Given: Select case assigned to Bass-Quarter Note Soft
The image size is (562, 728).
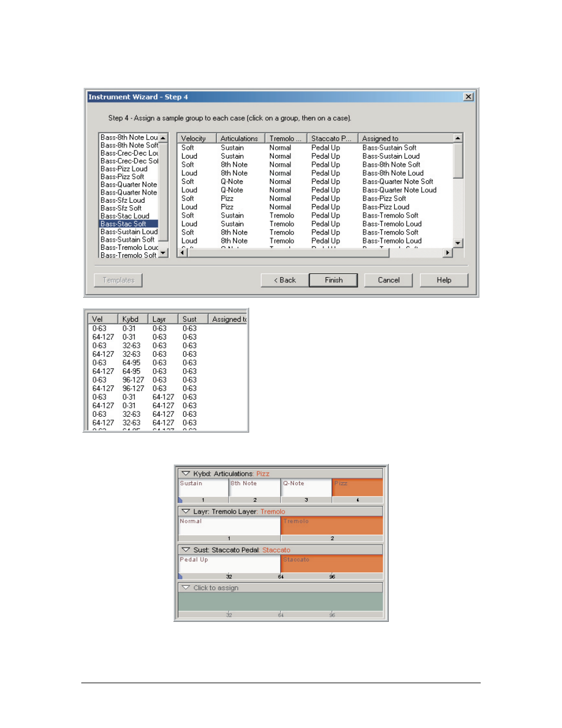Looking at the screenshot, I should [x=315, y=182].
